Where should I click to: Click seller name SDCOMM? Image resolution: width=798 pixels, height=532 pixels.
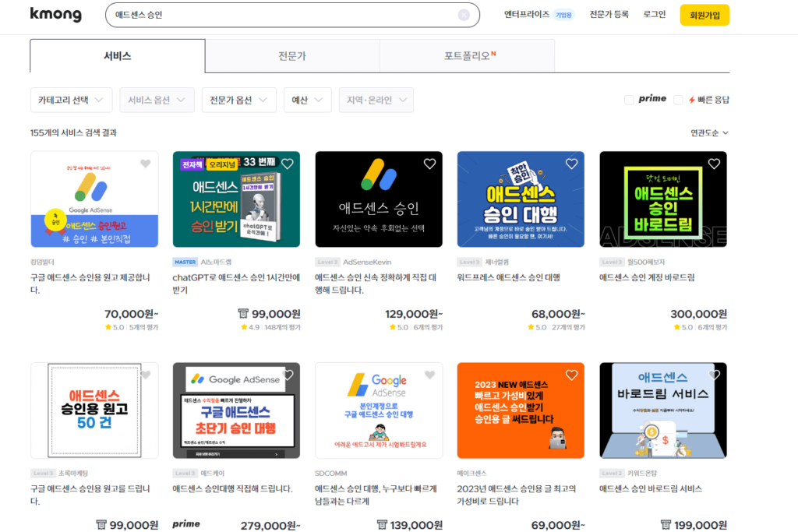pos(330,473)
